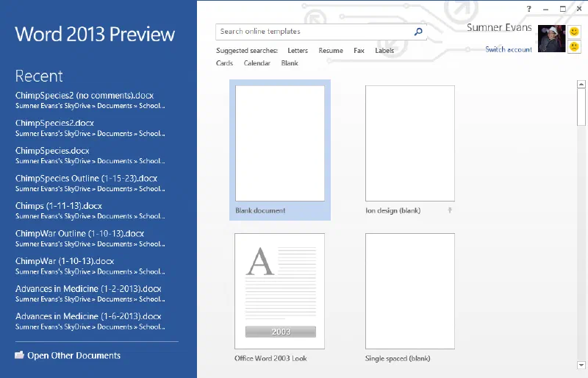
Task: Open the Help question mark icon
Action: 528,9
